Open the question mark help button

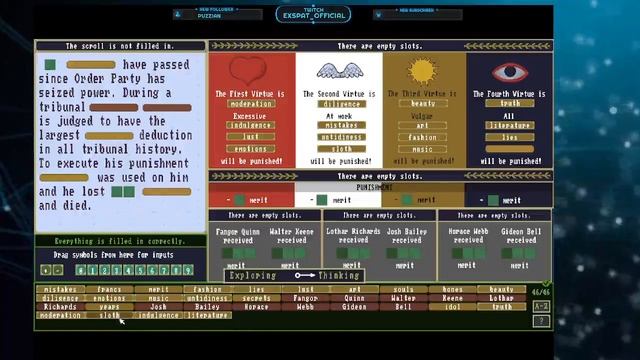[x=541, y=321]
